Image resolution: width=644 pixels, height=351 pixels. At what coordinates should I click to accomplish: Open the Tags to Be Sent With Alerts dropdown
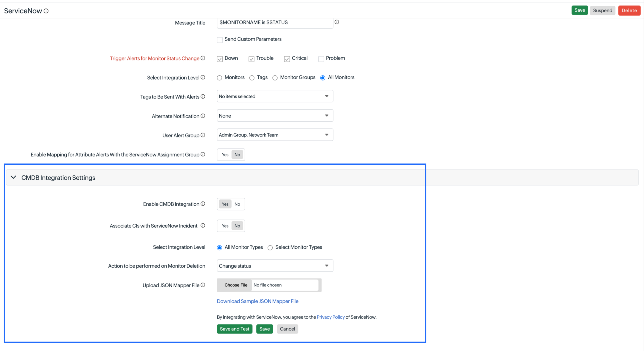[x=275, y=96]
